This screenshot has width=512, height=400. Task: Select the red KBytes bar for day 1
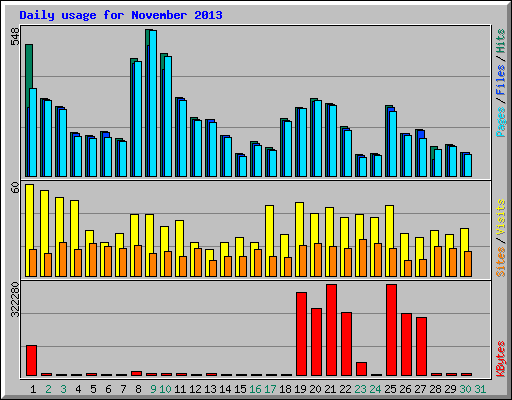tap(31, 361)
